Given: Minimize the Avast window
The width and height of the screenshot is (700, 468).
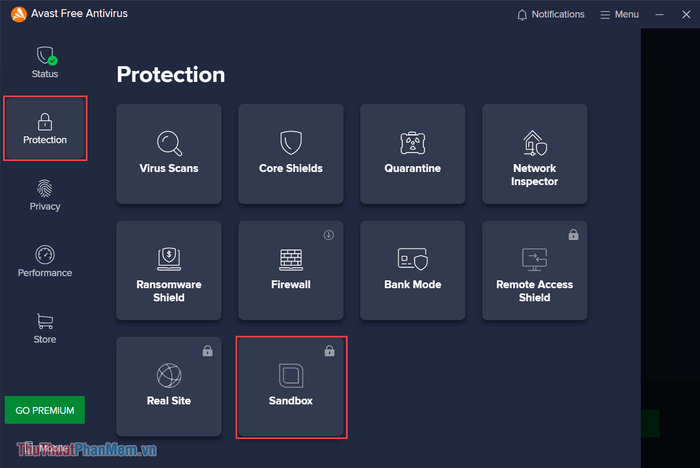Looking at the screenshot, I should (x=659, y=15).
